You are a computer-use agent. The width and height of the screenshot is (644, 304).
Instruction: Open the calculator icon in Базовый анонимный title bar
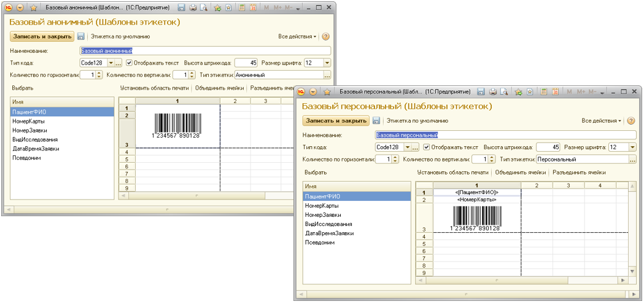(242, 7)
